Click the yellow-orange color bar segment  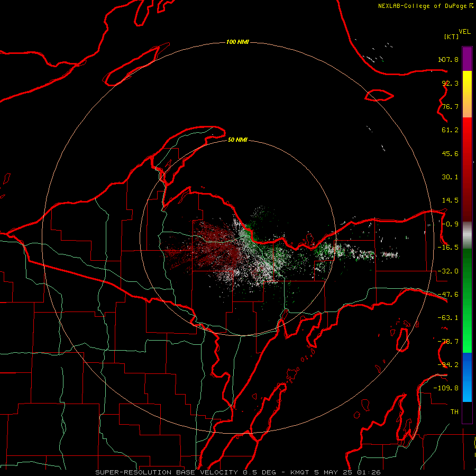pyautogui.click(x=467, y=94)
